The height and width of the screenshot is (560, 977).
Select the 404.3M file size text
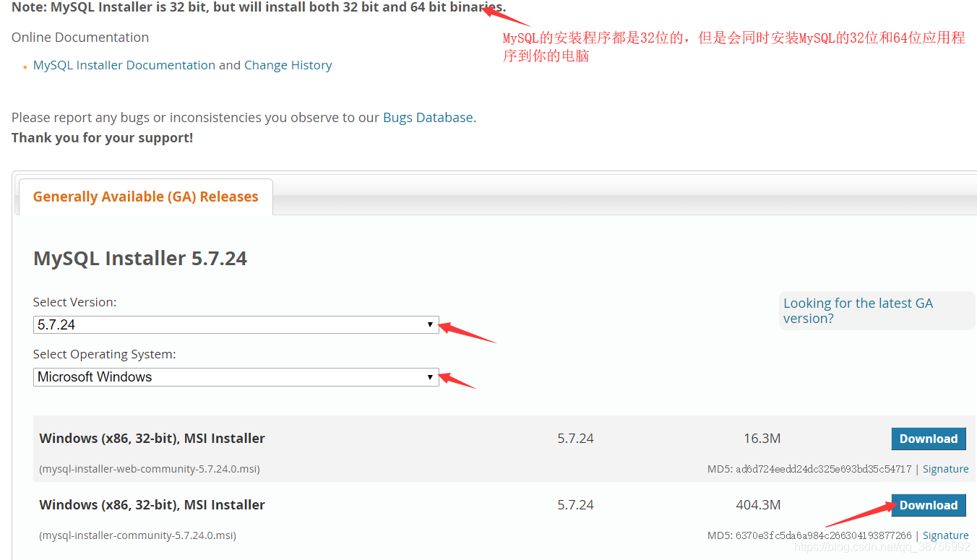coord(758,505)
